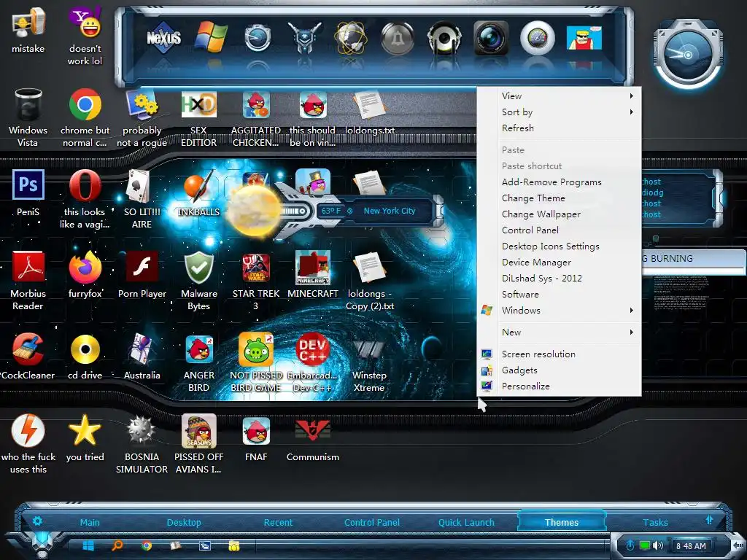Choose Refresh from the context menu
The image size is (747, 560).
pyautogui.click(x=559, y=128)
